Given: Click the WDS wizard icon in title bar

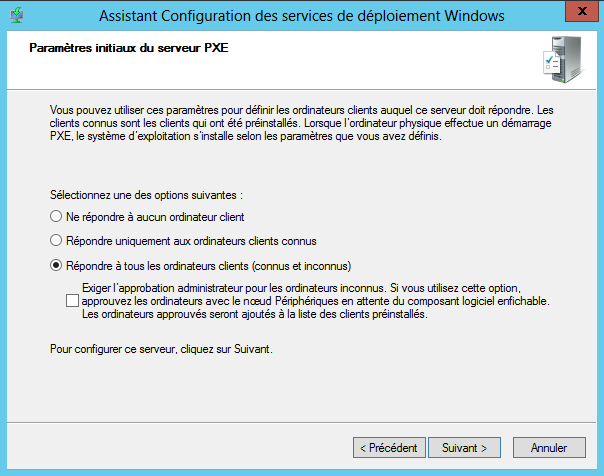Looking at the screenshot, I should (x=17, y=15).
